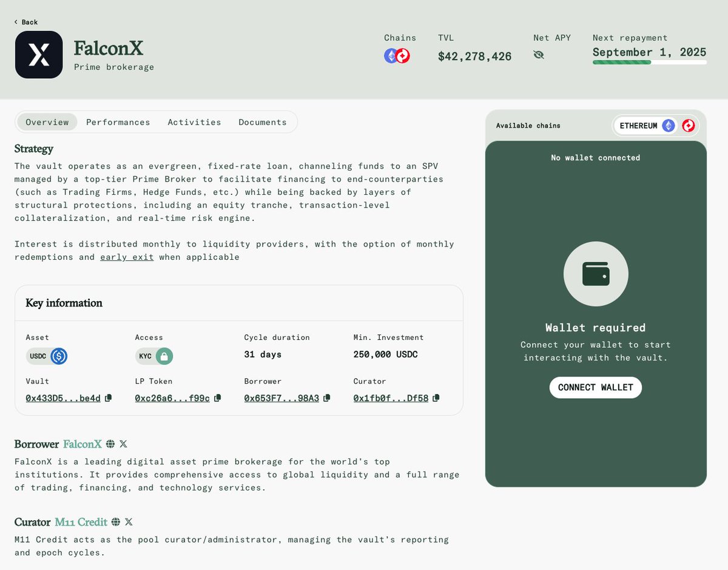This screenshot has width=728, height=570.
Task: Open the Documents tab
Action: point(263,122)
